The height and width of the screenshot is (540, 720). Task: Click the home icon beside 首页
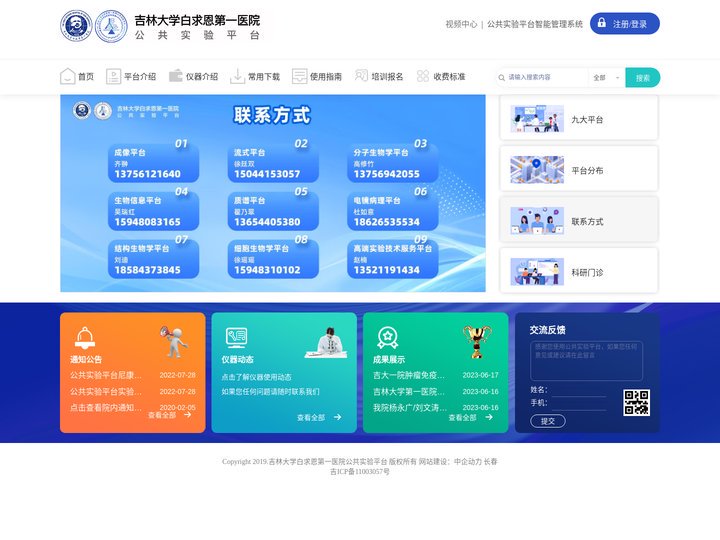pos(68,76)
